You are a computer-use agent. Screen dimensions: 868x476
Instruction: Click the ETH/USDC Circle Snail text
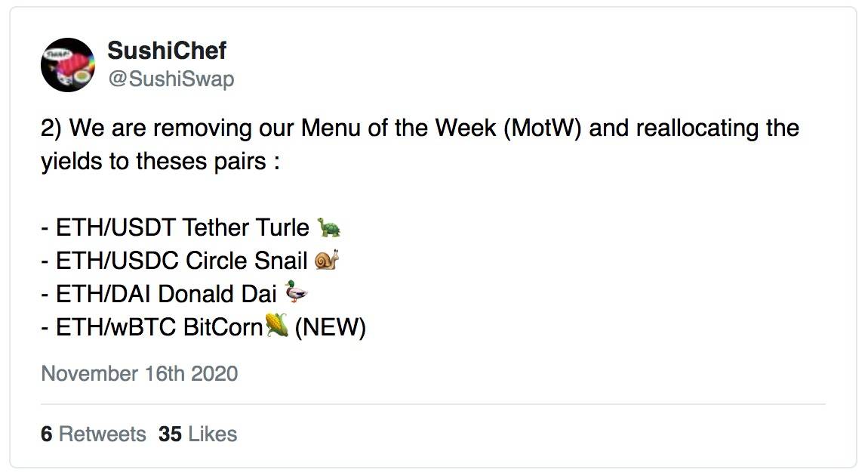pos(181,261)
